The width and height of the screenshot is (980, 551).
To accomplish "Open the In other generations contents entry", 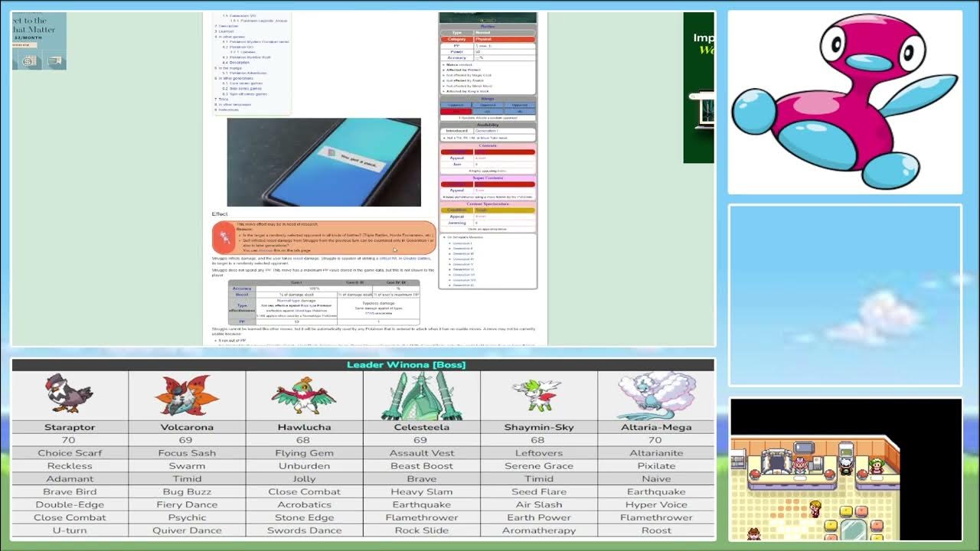I will click(234, 78).
